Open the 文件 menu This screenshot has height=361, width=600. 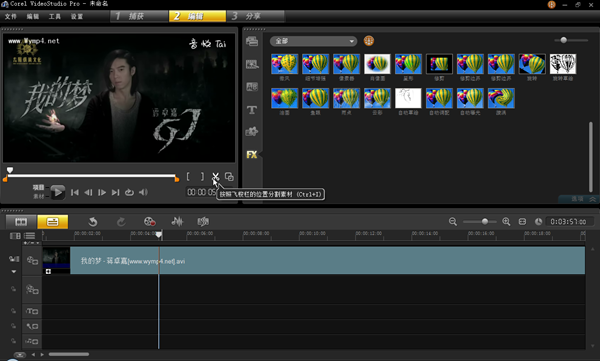tap(11, 16)
